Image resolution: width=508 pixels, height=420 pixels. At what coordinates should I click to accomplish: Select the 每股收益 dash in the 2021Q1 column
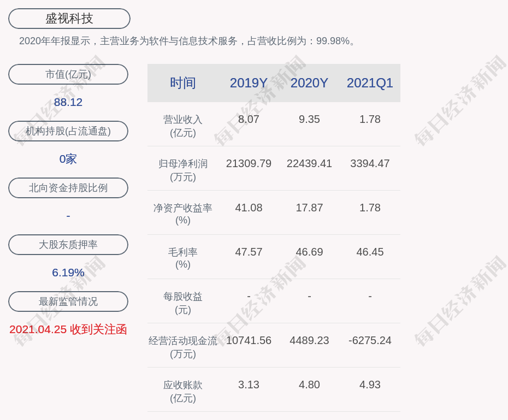(x=370, y=297)
